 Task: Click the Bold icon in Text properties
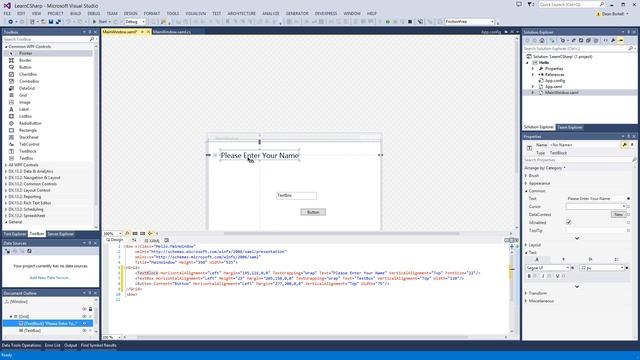(x=529, y=276)
